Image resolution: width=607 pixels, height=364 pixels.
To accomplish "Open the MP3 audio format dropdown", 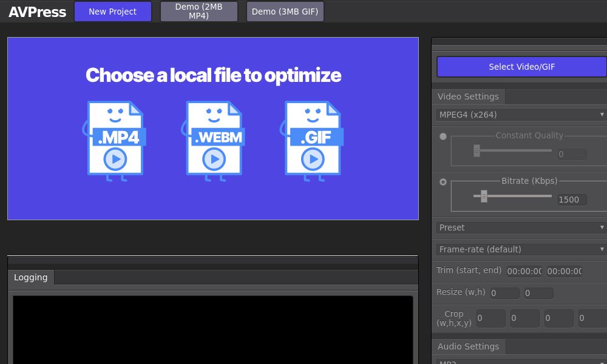I will coord(521,361).
